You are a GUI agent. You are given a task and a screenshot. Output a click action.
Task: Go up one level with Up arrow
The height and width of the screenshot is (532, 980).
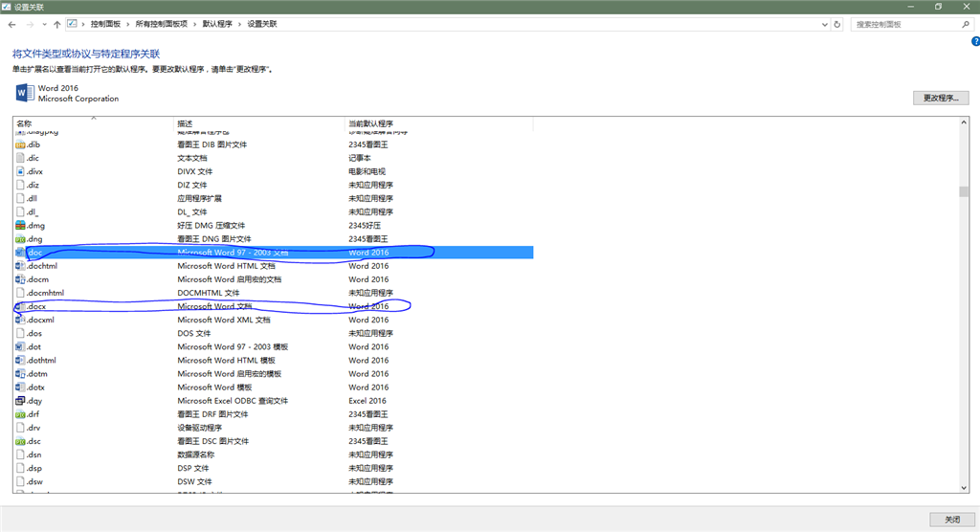pyautogui.click(x=56, y=24)
